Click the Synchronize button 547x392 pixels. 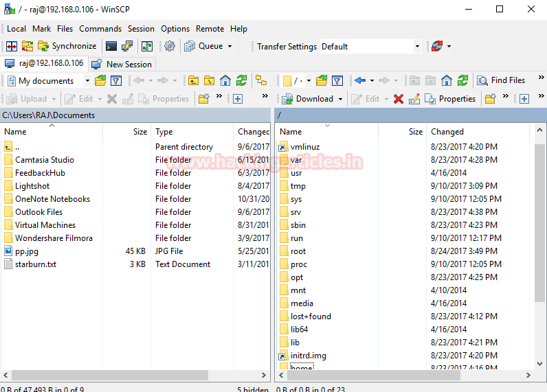point(67,46)
